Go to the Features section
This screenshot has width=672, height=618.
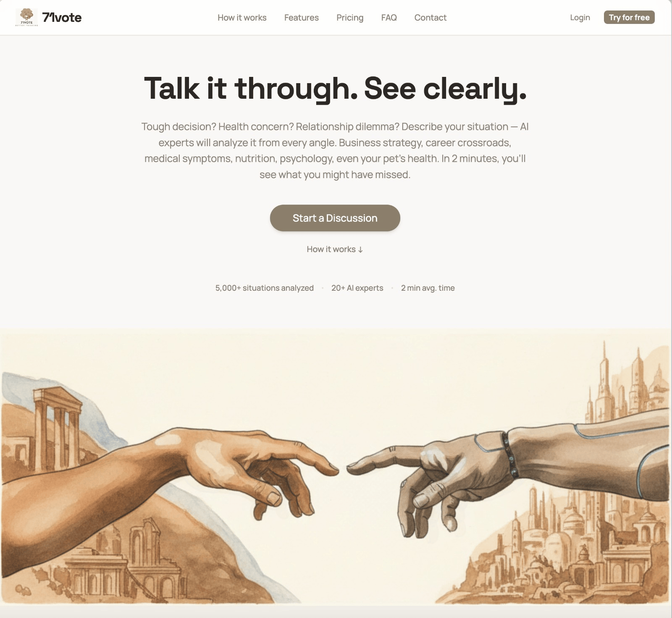click(301, 18)
